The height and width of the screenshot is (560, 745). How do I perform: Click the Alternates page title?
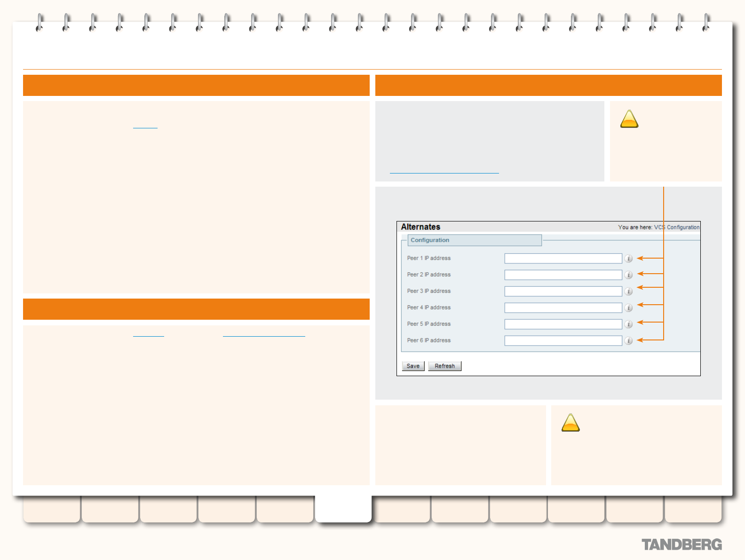click(420, 227)
